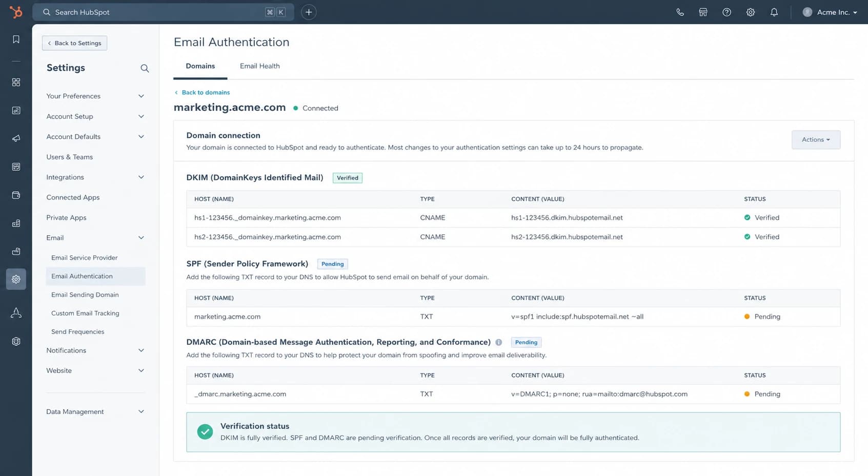This screenshot has width=868, height=476.
Task: Click SPF record content value
Action: click(x=577, y=317)
